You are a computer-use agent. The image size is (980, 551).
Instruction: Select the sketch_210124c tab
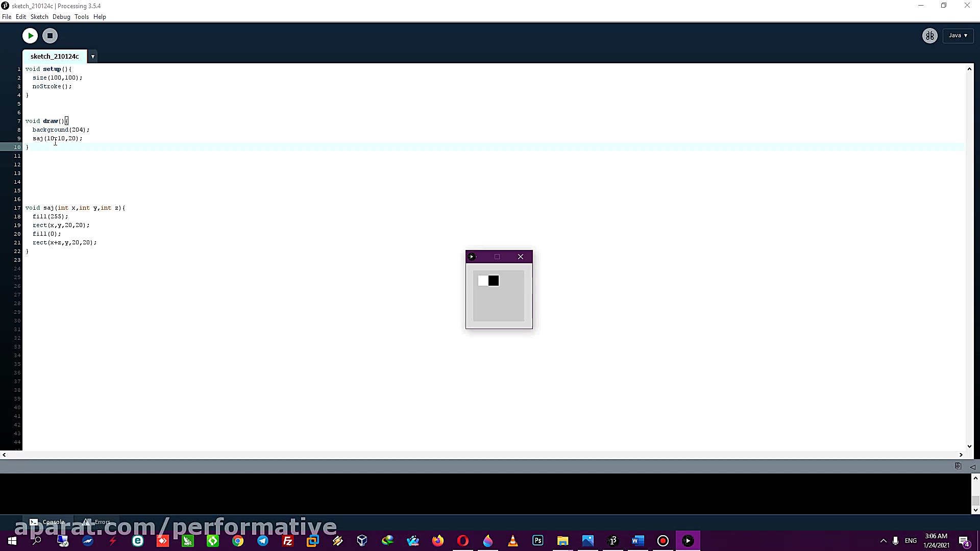point(55,57)
